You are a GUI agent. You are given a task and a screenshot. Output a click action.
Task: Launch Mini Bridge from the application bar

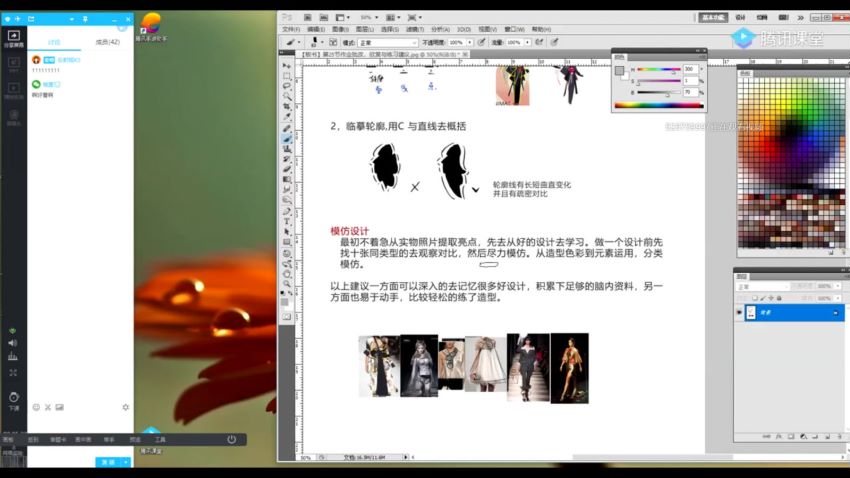tap(324, 17)
